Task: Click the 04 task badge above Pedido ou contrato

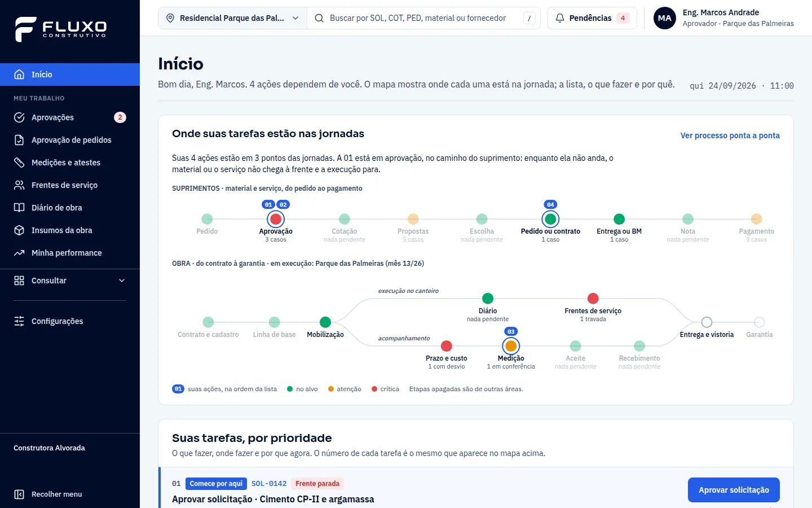Action: tap(550, 204)
